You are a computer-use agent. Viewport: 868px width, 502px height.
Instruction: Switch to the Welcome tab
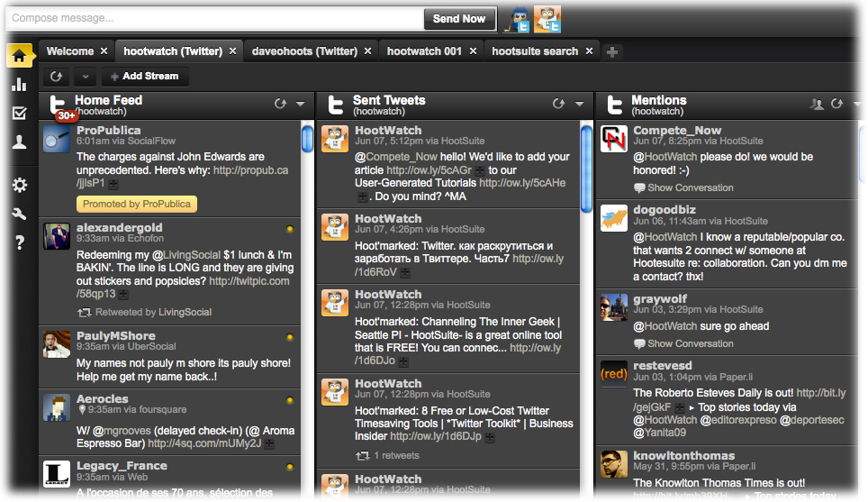click(x=70, y=51)
